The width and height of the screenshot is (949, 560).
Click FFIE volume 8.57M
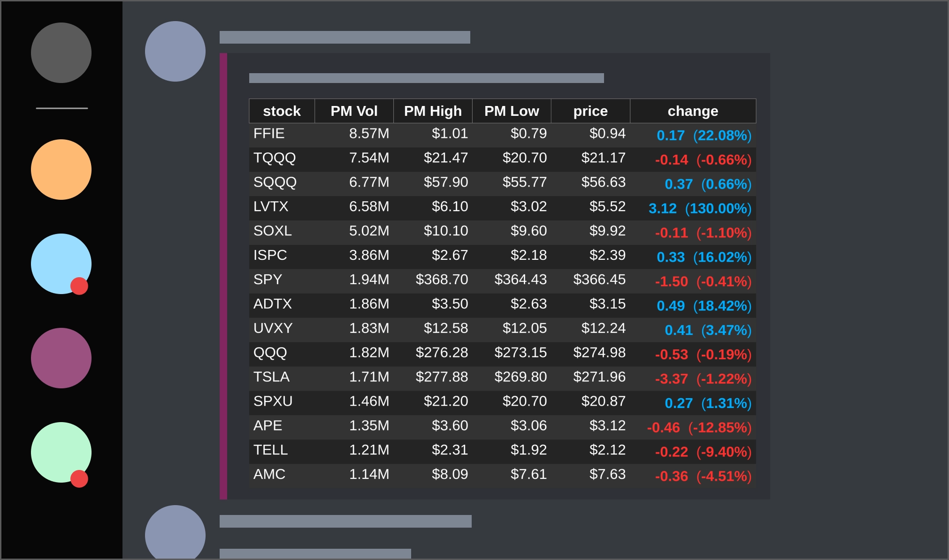click(369, 134)
